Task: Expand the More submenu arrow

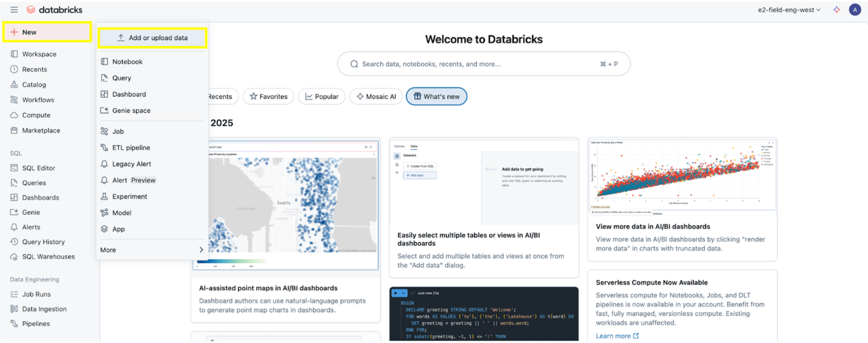Action: [201, 250]
